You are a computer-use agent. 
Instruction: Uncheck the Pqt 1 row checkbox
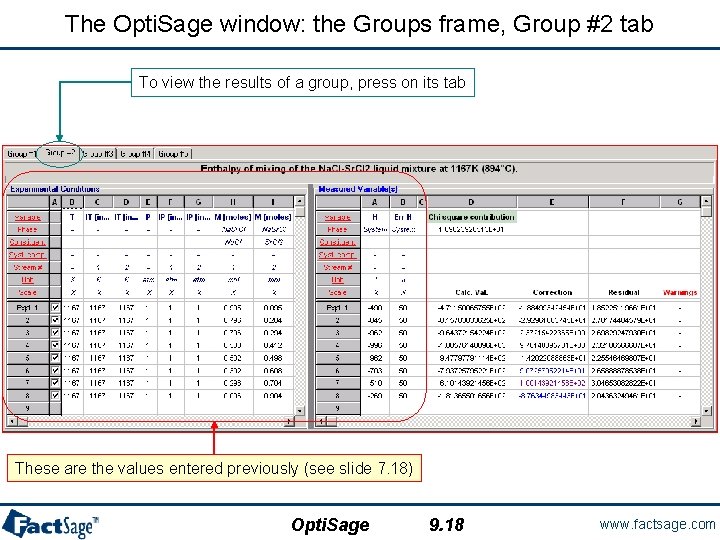click(x=55, y=308)
